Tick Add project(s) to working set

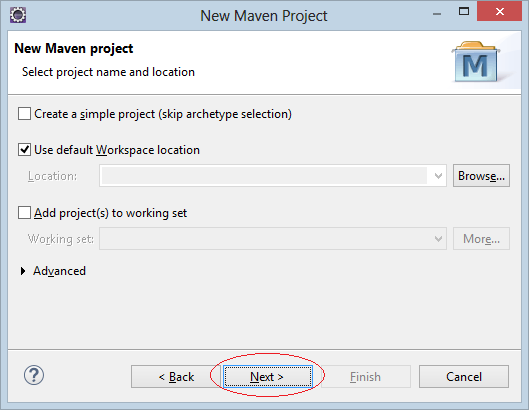[x=24, y=213]
